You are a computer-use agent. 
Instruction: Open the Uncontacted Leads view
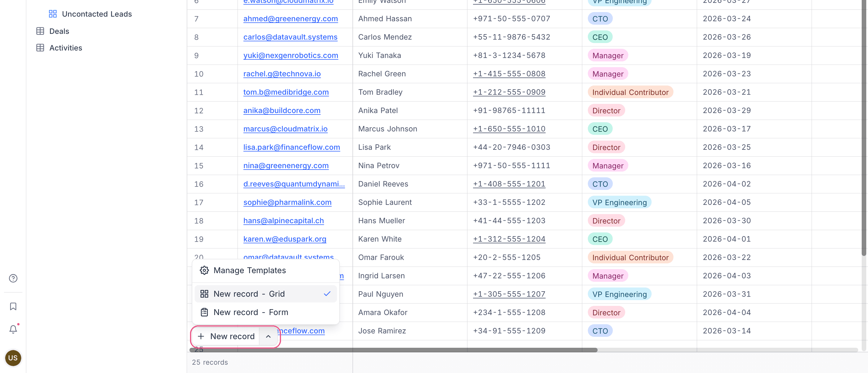point(97,14)
